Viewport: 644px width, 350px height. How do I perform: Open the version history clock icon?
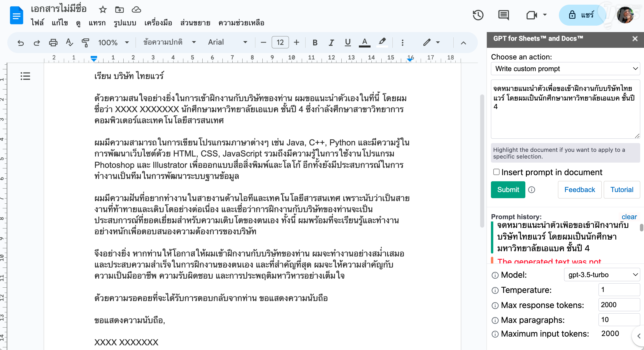(x=478, y=15)
